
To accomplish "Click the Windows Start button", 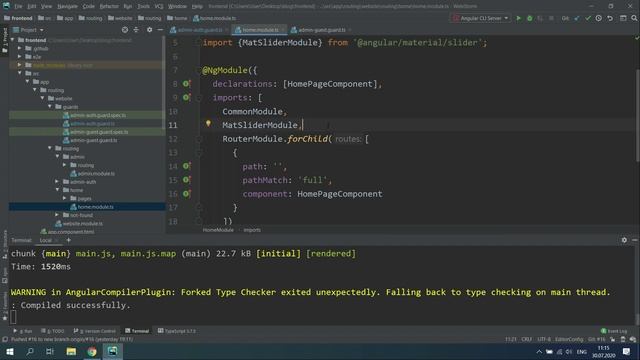I will point(10,351).
